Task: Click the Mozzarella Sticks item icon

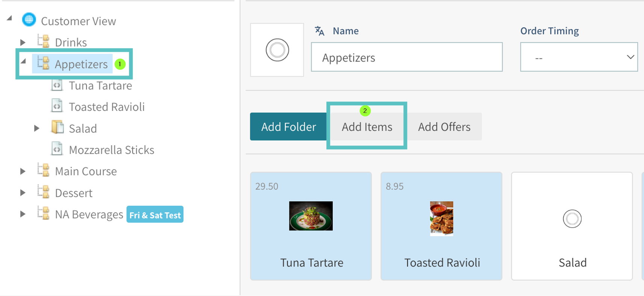Action: click(x=57, y=149)
